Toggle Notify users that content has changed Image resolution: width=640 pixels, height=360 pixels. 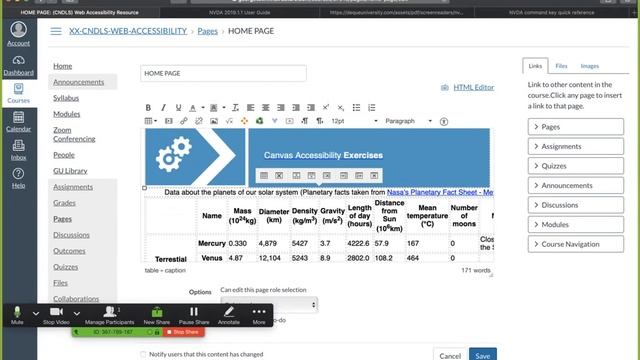click(x=143, y=354)
